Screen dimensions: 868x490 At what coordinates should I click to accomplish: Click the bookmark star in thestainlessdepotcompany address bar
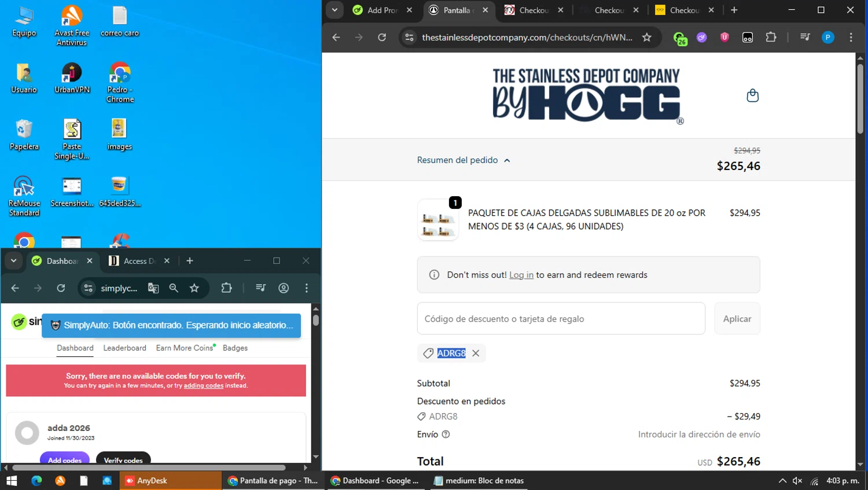click(647, 38)
